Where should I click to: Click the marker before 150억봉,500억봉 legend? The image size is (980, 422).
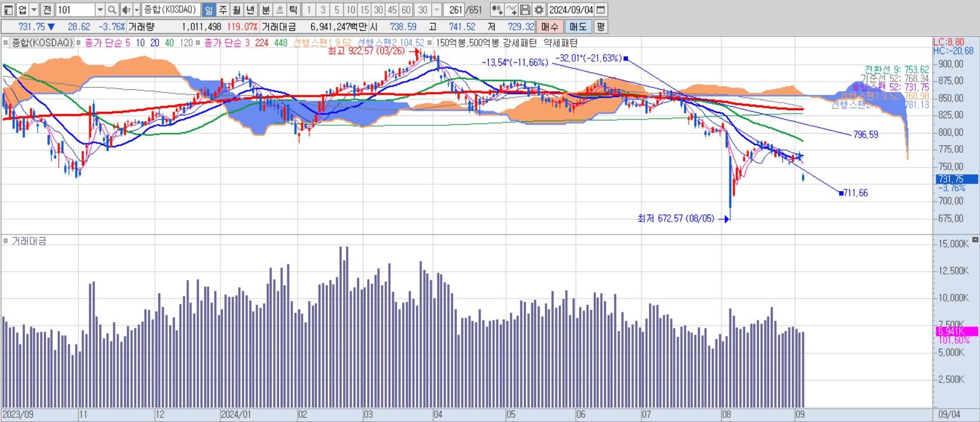pos(429,43)
